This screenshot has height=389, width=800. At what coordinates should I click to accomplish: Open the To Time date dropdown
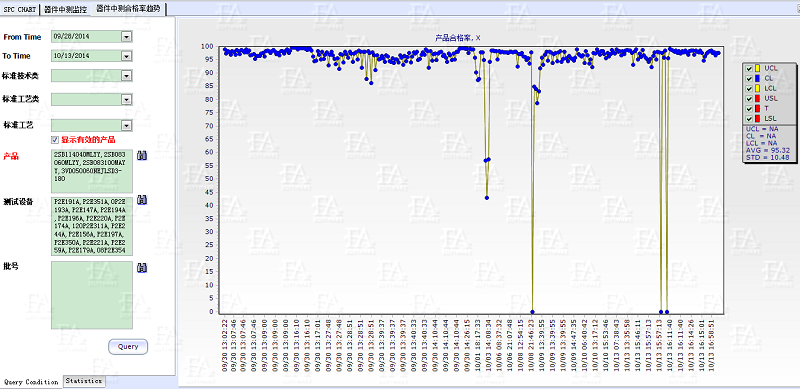pos(127,56)
